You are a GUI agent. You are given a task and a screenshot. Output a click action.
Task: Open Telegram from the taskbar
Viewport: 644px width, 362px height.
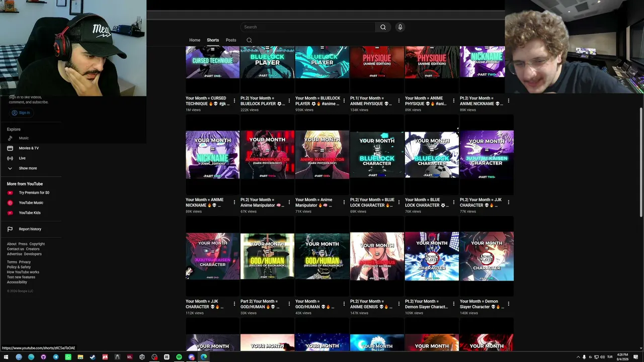click(56, 357)
